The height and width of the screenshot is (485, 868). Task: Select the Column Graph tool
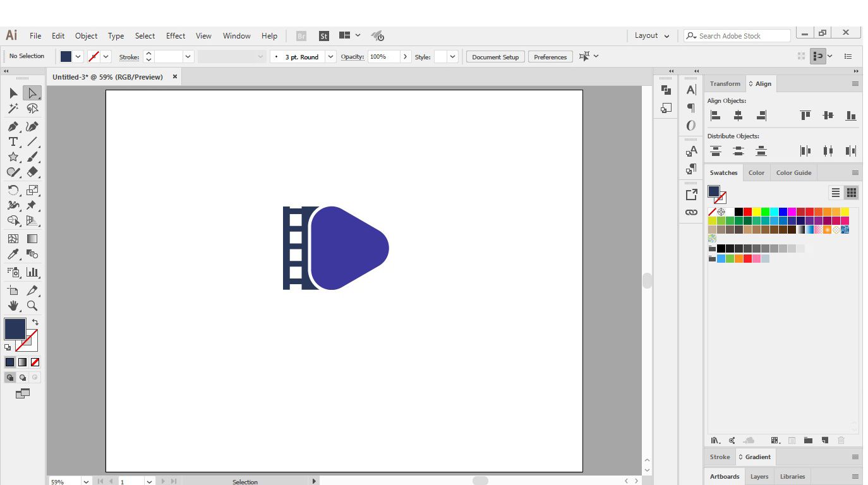(32, 272)
